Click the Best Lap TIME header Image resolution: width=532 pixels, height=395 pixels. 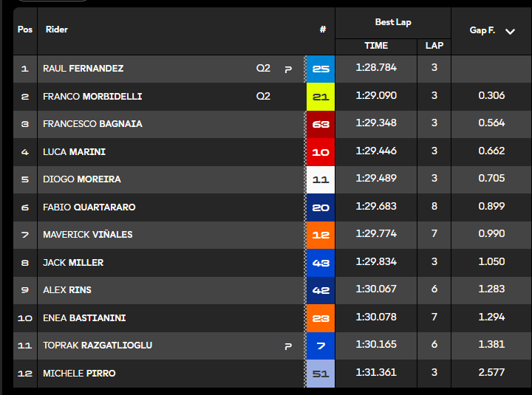pyautogui.click(x=376, y=46)
